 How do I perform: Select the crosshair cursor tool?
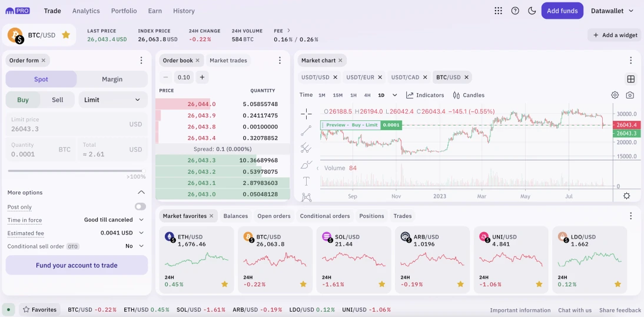306,114
